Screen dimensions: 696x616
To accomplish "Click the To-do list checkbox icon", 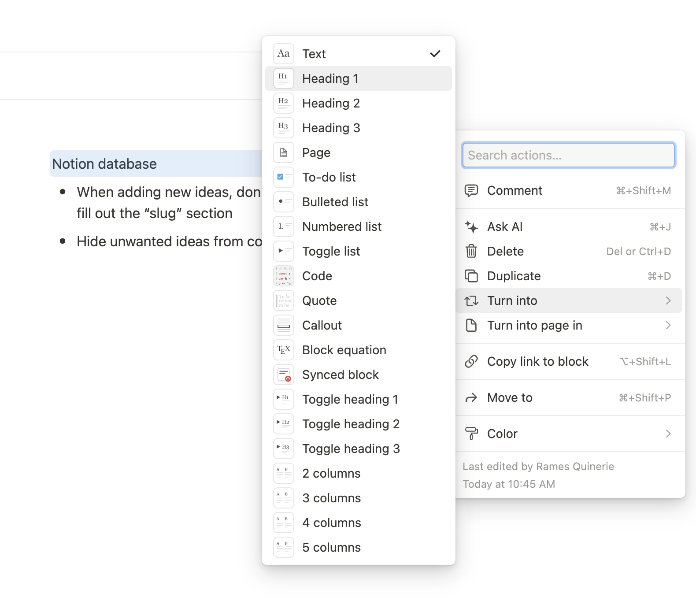I will click(x=284, y=177).
